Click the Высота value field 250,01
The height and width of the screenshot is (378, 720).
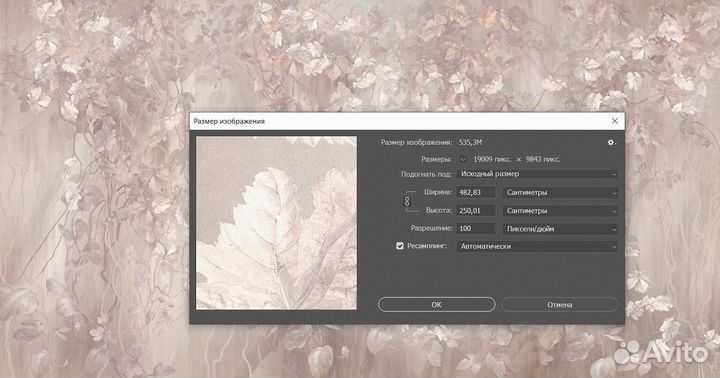(476, 211)
